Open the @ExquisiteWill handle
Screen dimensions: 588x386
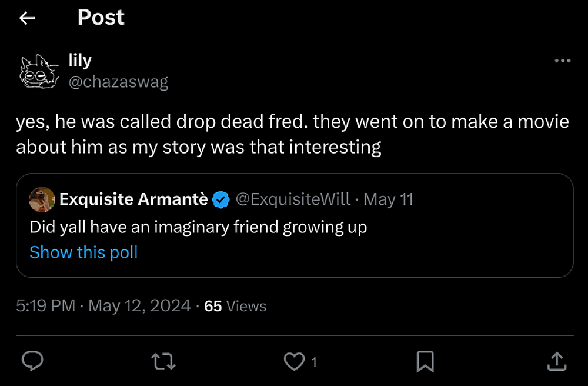point(292,199)
